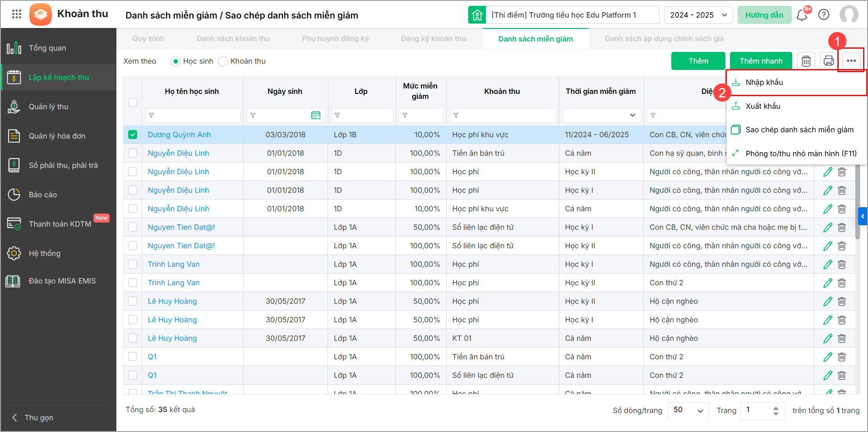
Task: Uncheck the Dương Quỳnh Anh row checkbox
Action: point(133,135)
